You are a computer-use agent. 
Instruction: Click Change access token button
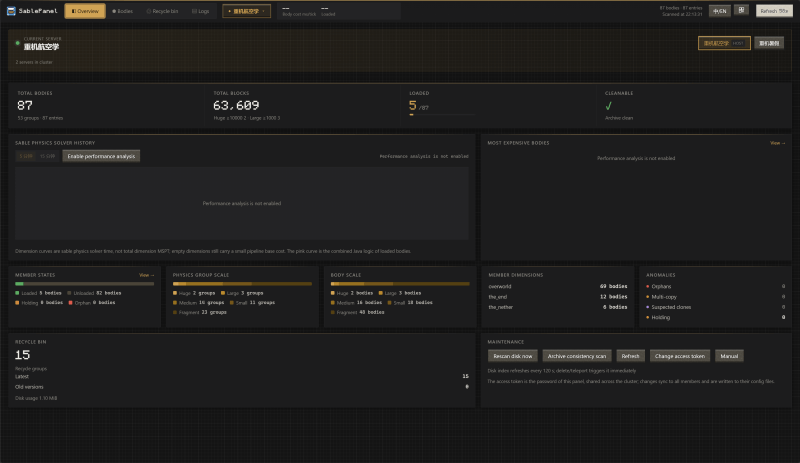[680, 356]
